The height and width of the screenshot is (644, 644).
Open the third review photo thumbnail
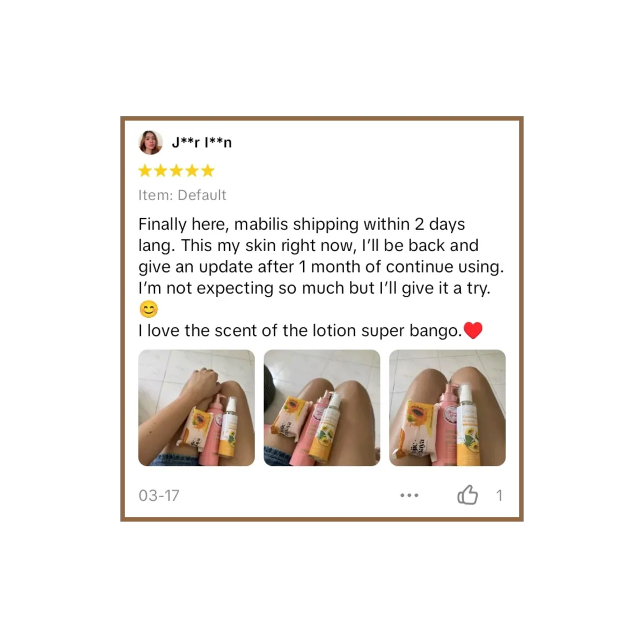pyautogui.click(x=448, y=408)
